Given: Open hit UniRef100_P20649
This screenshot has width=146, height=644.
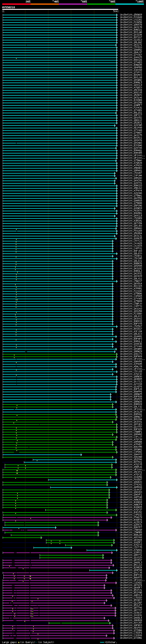Looking at the screenshot, I should pyautogui.click(x=131, y=17).
